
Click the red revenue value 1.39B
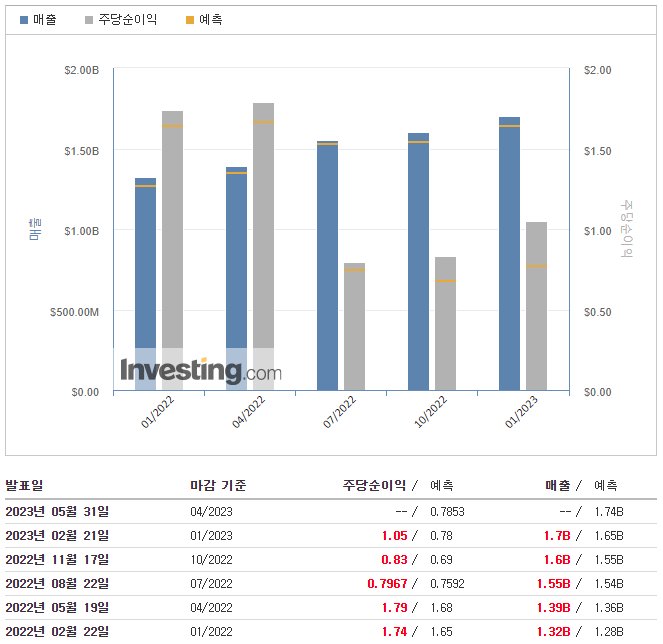point(553,608)
